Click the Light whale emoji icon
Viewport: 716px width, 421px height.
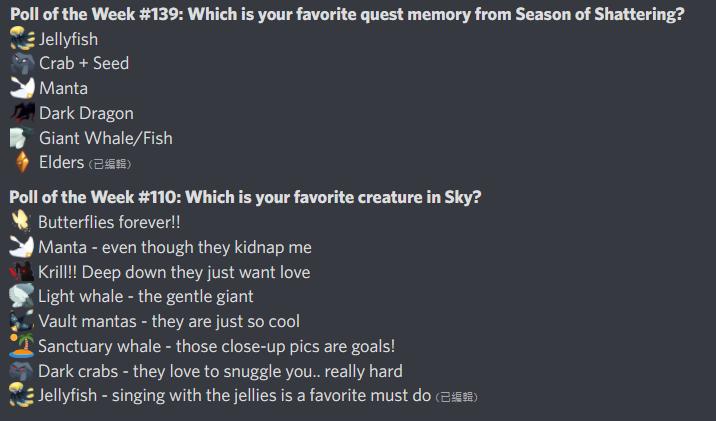pos(21,296)
